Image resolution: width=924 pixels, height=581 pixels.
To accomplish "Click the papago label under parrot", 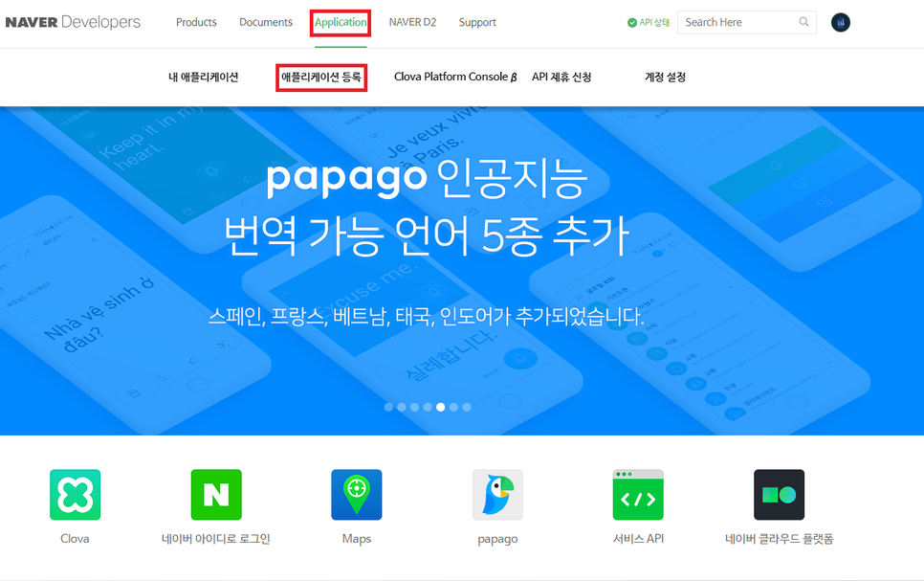I will 497,539.
